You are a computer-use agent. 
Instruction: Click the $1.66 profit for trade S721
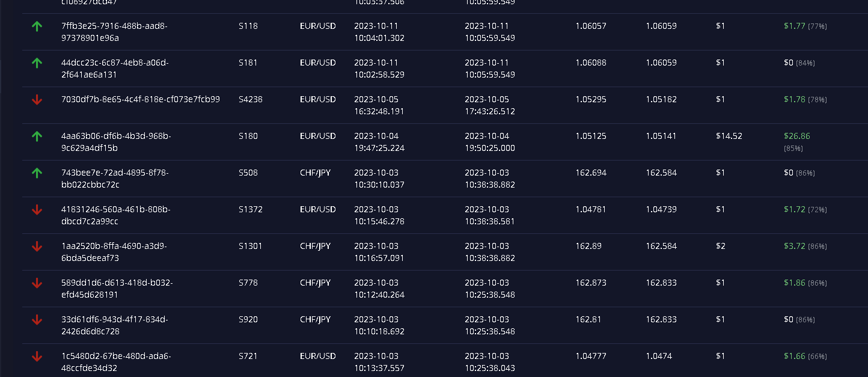tap(794, 356)
